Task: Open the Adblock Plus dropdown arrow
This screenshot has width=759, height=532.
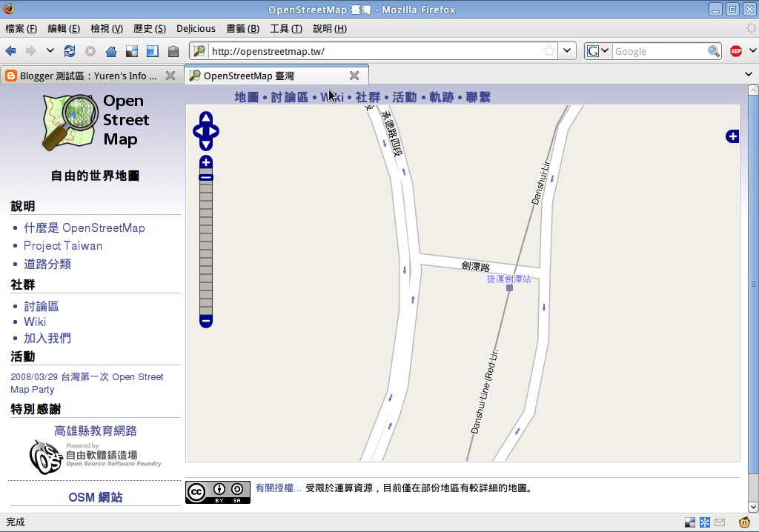Action: [x=752, y=50]
